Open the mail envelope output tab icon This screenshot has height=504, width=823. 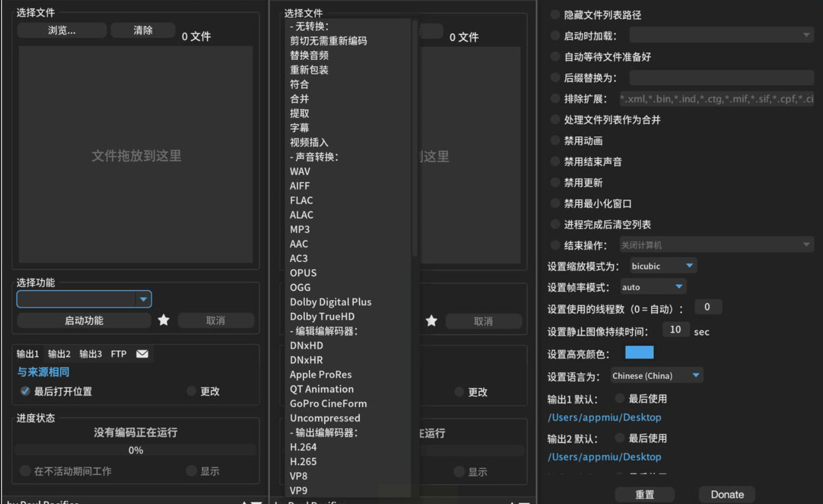[x=142, y=353]
